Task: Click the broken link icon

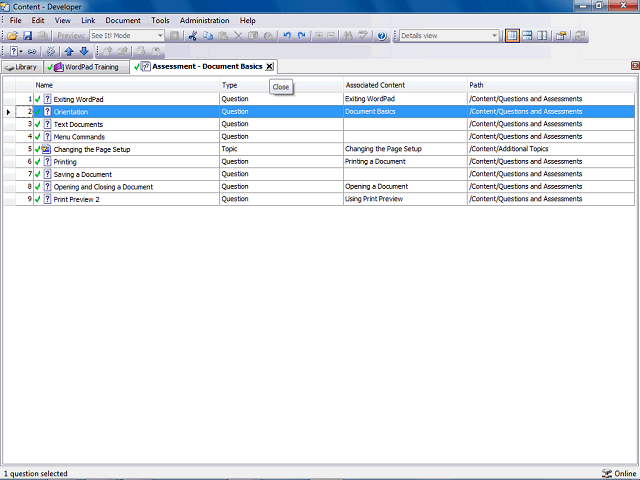Action: pos(51,51)
